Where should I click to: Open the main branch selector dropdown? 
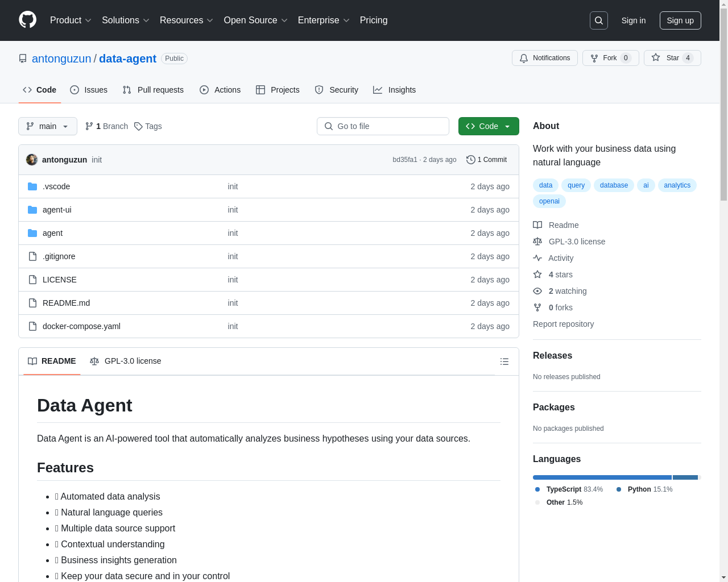click(x=48, y=126)
